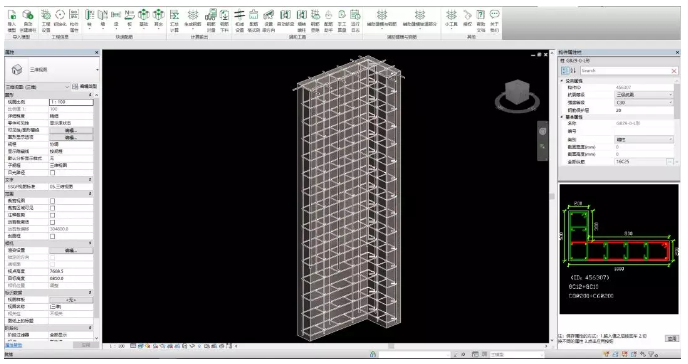The height and width of the screenshot is (364, 688).
Task: Toggle the Annotation Crop (注释裁剪) checkbox
Action: coord(53,215)
